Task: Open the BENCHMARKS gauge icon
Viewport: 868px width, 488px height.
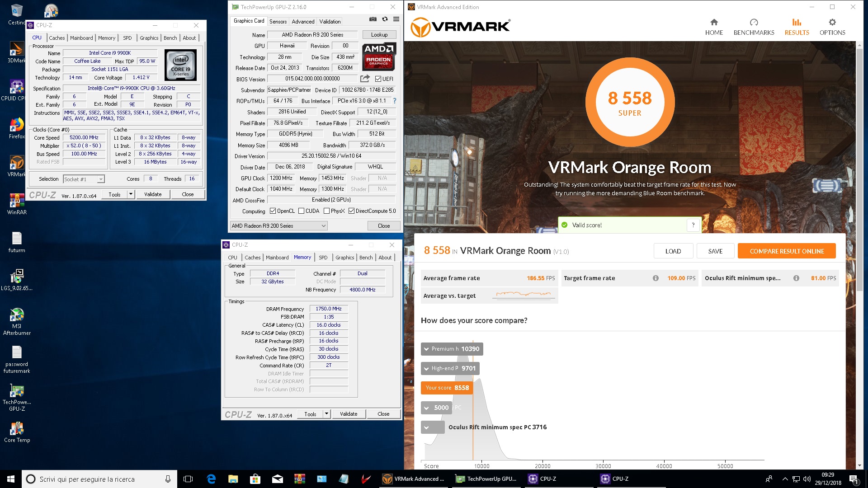Action: coord(754,22)
